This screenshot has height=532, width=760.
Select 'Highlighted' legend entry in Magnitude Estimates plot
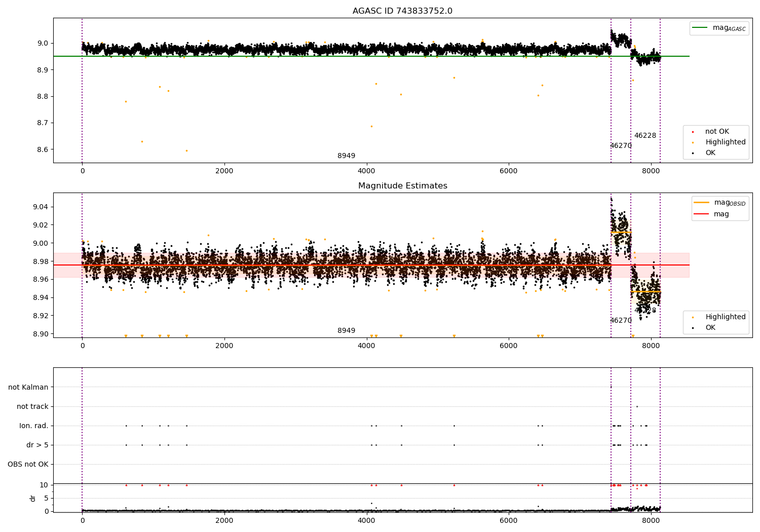click(726, 317)
